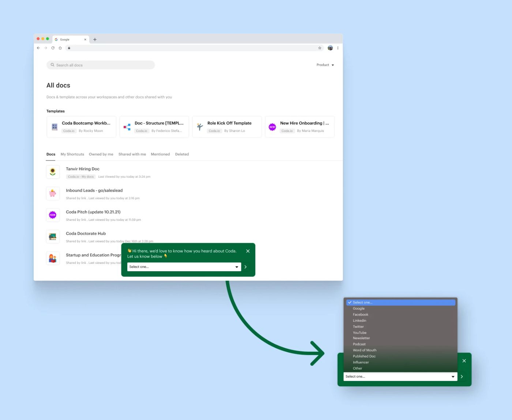Open Startup and Education Program doc

click(93, 255)
